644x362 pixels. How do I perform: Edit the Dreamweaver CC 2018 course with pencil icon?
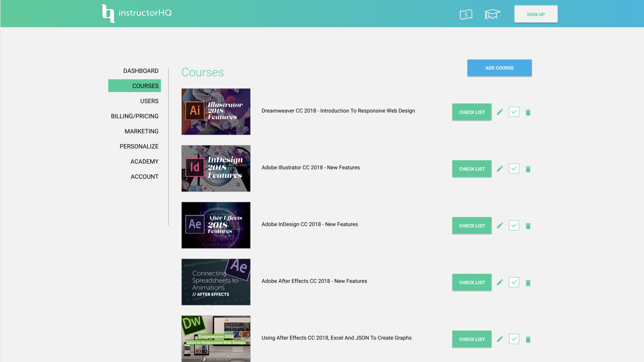click(x=500, y=112)
